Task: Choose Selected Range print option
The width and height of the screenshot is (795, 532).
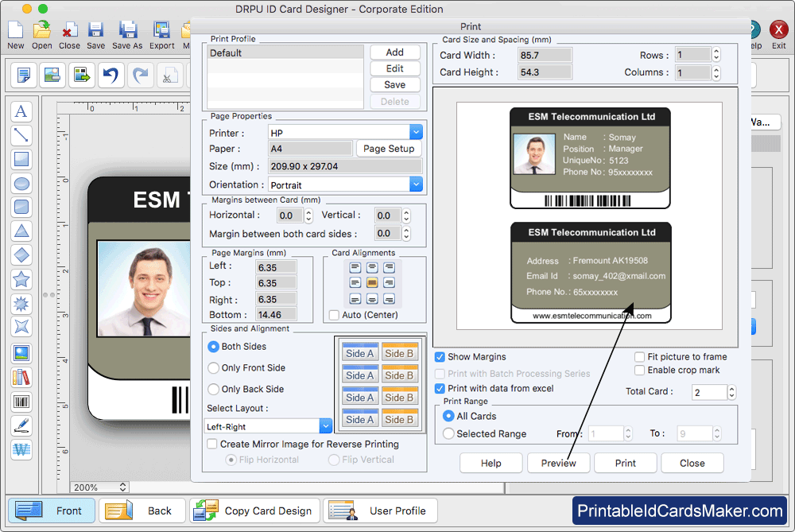Action: (448, 433)
